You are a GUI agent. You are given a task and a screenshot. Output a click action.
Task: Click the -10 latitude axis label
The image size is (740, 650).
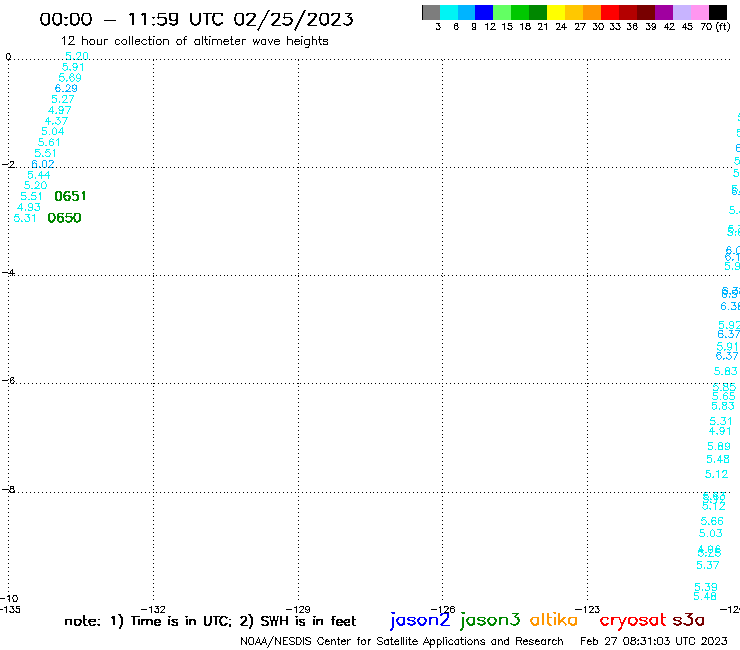[x=9, y=599]
